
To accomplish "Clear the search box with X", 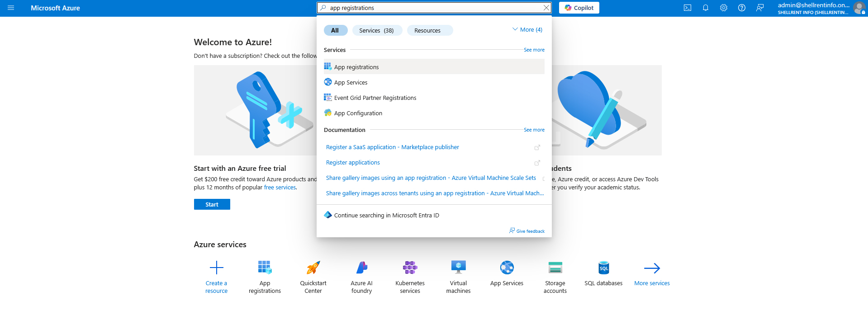I will tap(546, 8).
